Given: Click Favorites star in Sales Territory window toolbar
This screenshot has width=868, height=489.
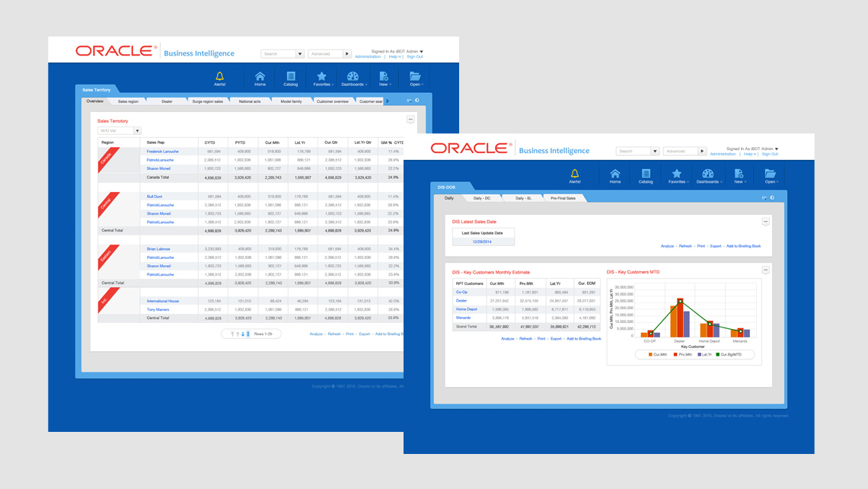Looking at the screenshot, I should (x=321, y=77).
